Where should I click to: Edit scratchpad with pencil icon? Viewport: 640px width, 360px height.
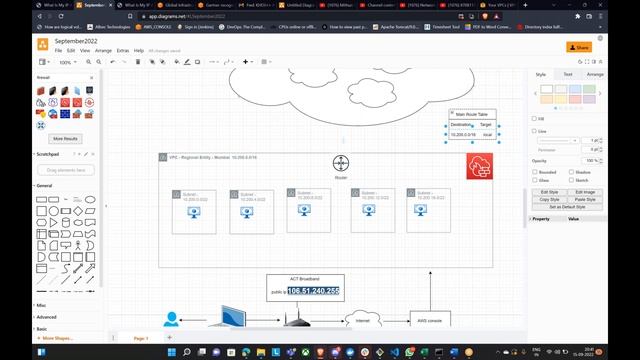tap(86, 154)
